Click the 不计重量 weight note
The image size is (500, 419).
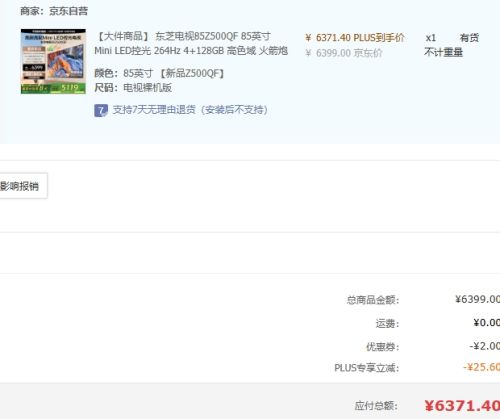click(443, 52)
